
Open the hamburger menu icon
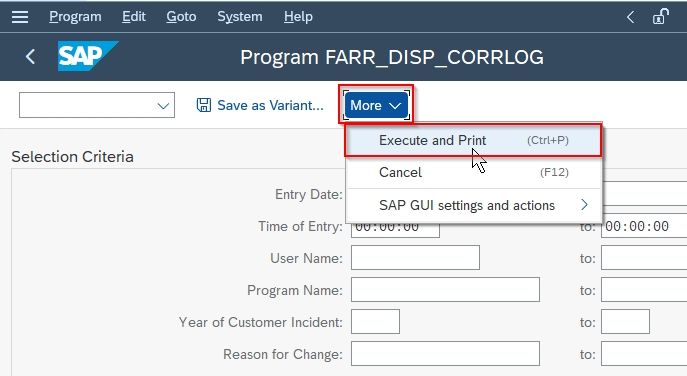[20, 17]
